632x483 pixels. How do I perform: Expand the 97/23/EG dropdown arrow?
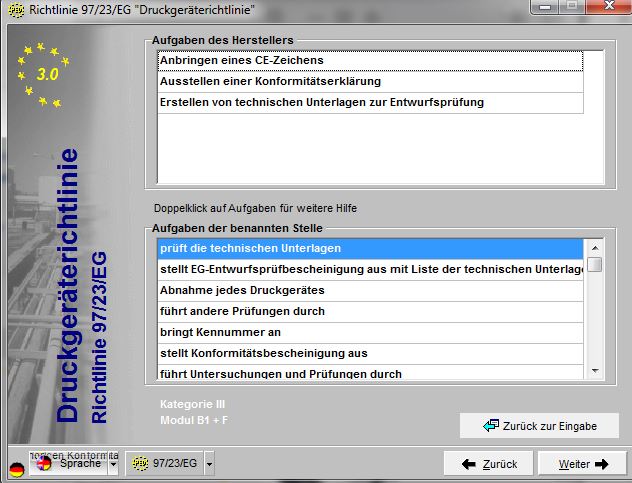(209, 464)
